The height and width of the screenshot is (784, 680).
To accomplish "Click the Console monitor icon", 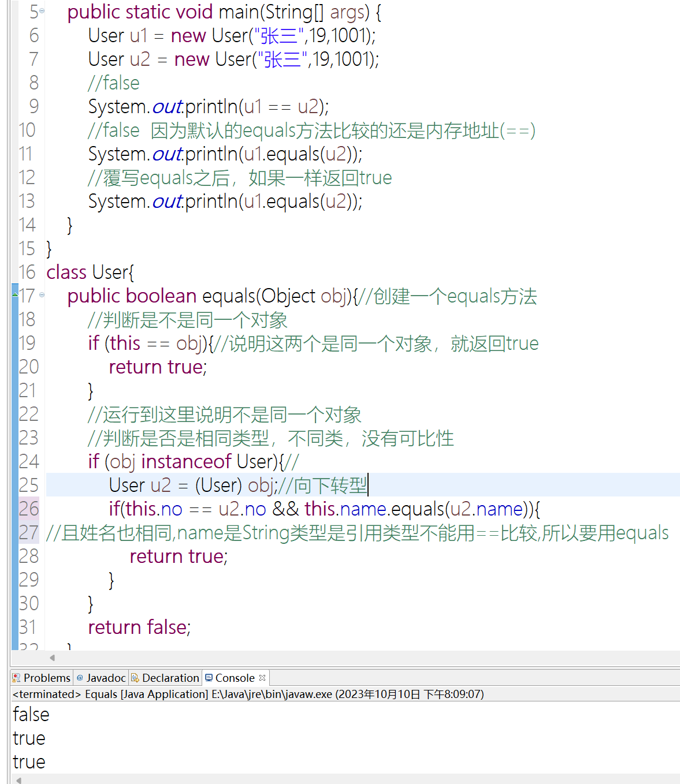I will (x=209, y=678).
